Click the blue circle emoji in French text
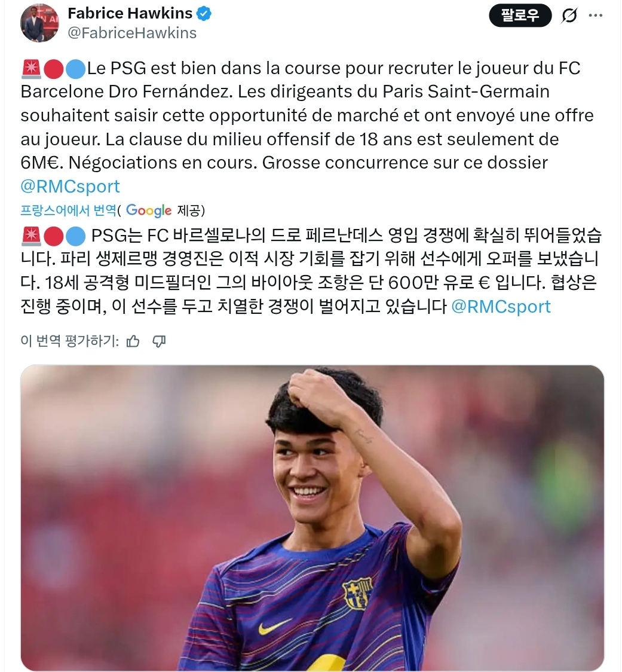This screenshot has width=622, height=672. tap(76, 69)
